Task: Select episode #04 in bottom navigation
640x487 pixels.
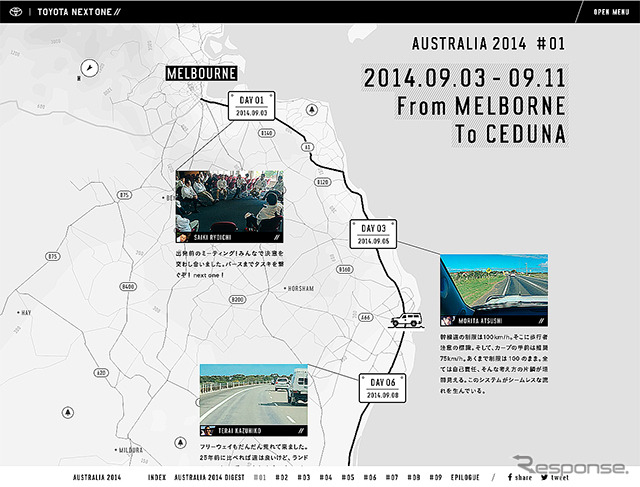Action: (326, 477)
